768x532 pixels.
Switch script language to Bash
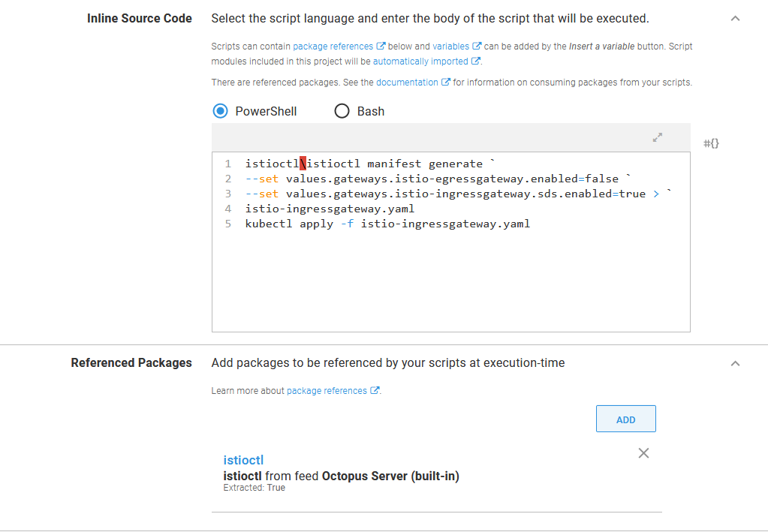pos(342,110)
